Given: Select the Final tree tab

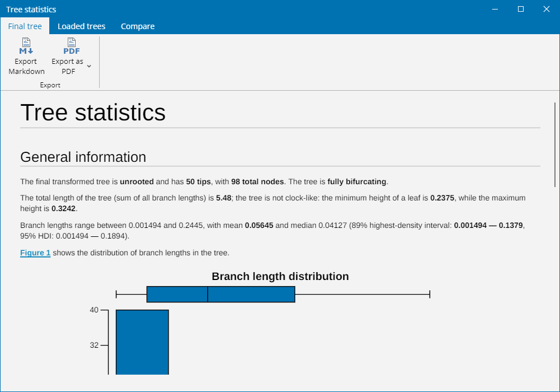Looking at the screenshot, I should [x=25, y=26].
